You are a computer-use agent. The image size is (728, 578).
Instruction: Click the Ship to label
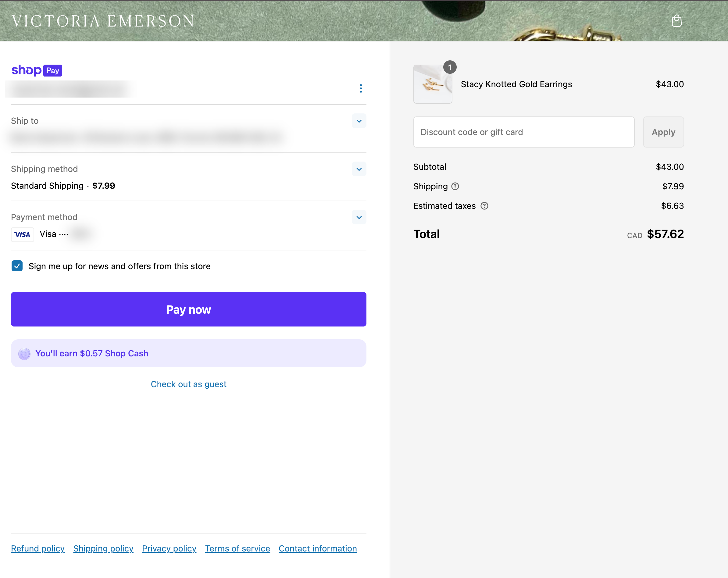(25, 121)
